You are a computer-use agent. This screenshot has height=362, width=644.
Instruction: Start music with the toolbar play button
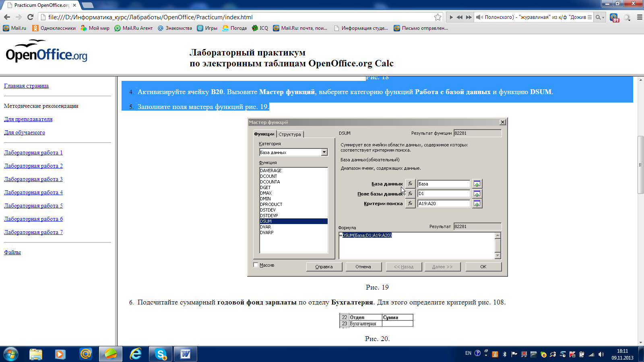(451, 17)
